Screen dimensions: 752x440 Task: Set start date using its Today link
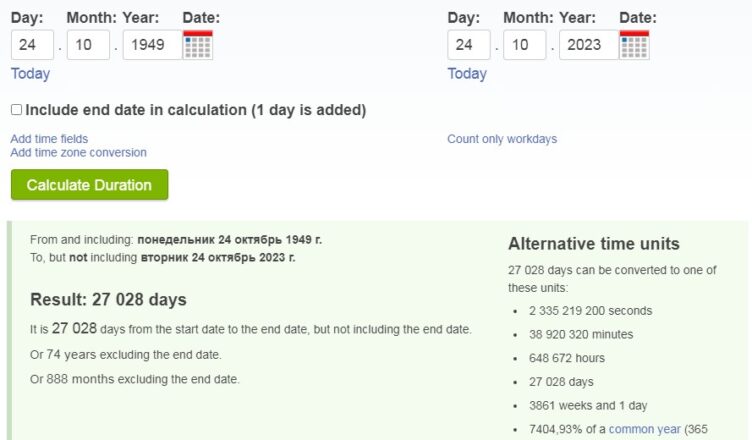click(x=30, y=73)
